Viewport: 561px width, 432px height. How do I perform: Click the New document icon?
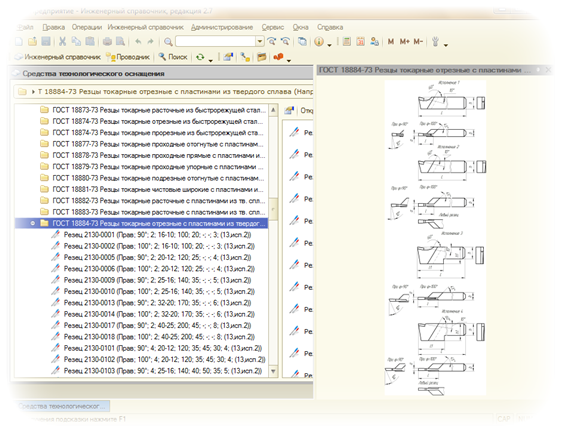[x=19, y=42]
